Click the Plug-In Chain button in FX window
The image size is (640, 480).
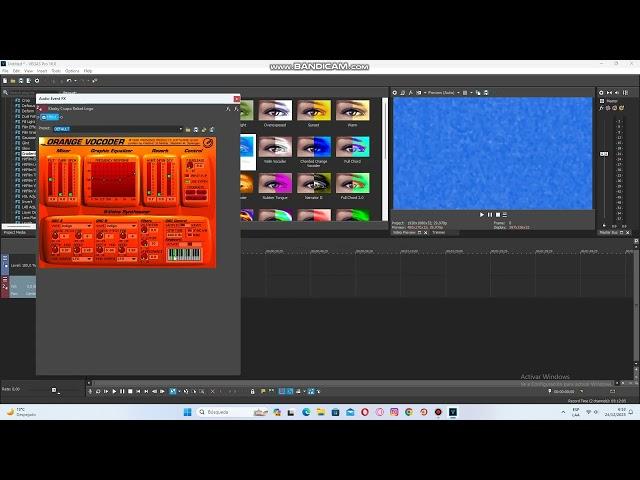pyautogui.click(x=228, y=109)
